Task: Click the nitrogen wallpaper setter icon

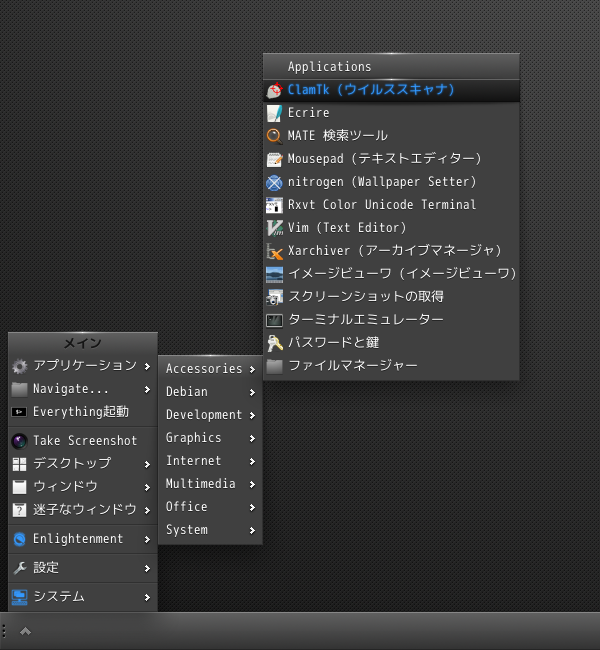Action: [274, 182]
